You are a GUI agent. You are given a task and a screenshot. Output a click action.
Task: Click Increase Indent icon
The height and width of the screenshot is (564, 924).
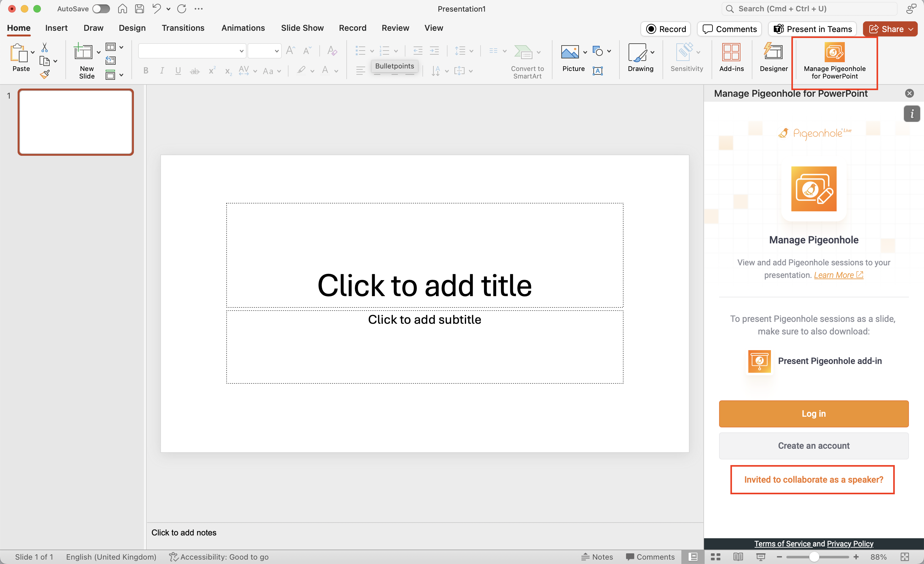(434, 50)
